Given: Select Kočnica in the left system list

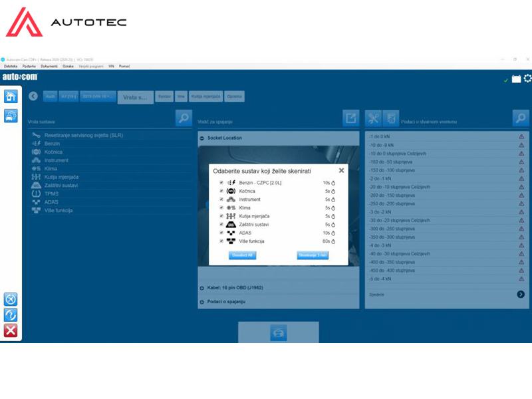Looking at the screenshot, I should (110, 152).
